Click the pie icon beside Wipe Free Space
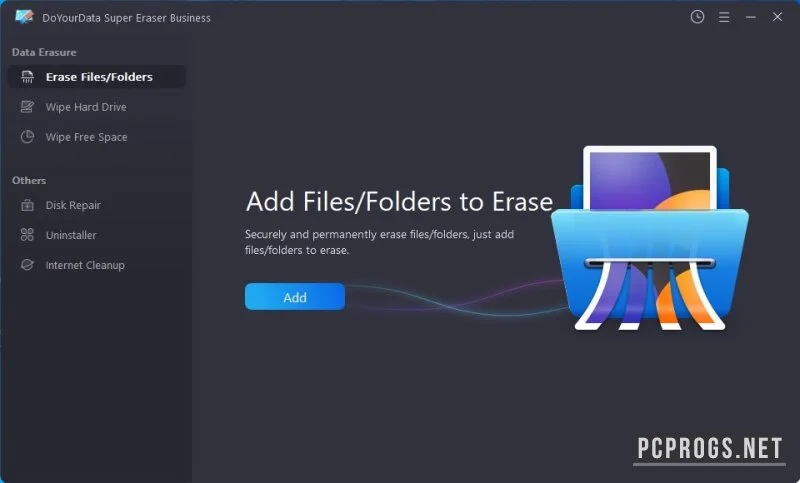The height and width of the screenshot is (483, 800). 27,137
